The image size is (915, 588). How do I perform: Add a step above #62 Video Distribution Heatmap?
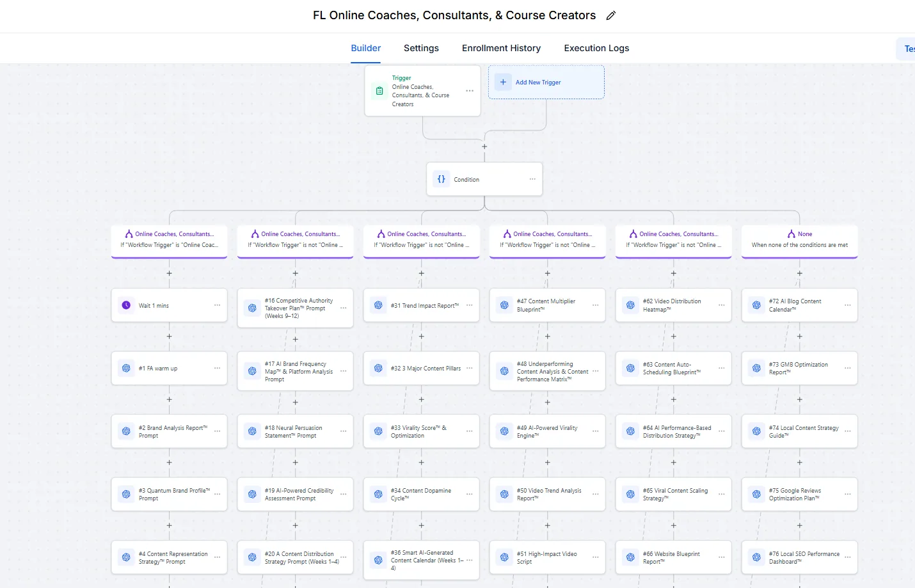point(673,273)
